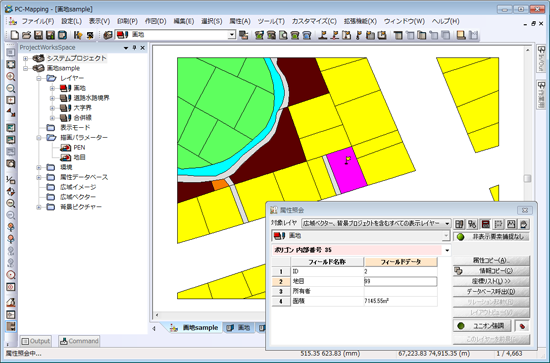The image size is (550, 363).
Task: Click the small orange polygon on the map
Action: (x=220, y=184)
